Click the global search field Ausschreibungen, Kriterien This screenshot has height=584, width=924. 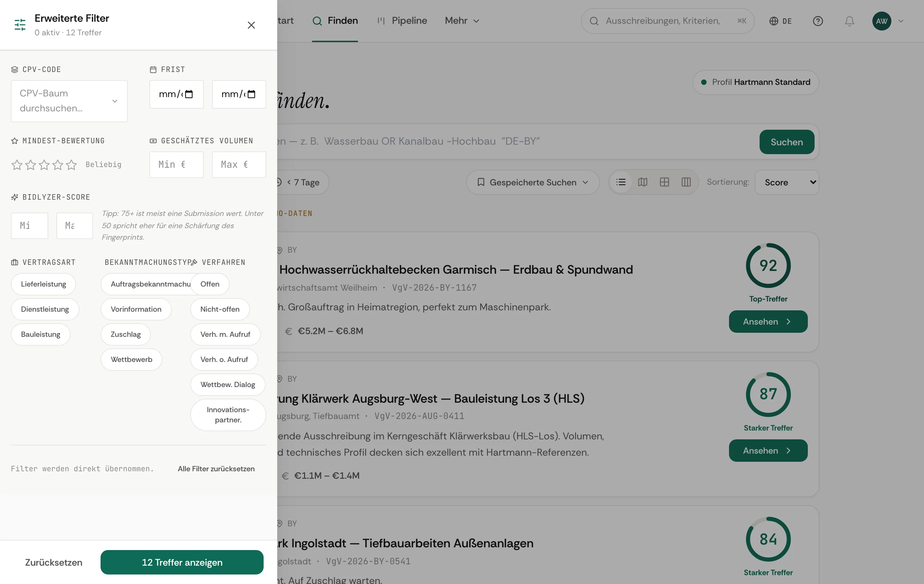[668, 21]
